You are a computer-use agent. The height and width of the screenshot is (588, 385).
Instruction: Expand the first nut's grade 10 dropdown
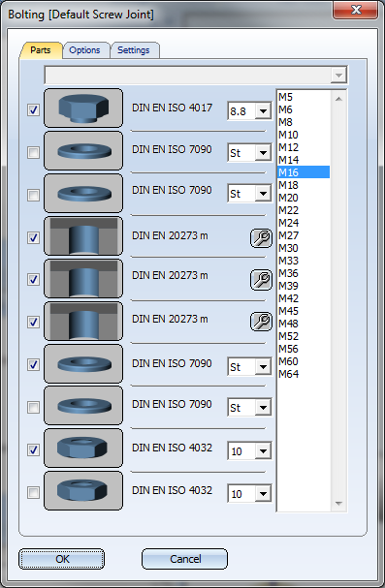[263, 451]
